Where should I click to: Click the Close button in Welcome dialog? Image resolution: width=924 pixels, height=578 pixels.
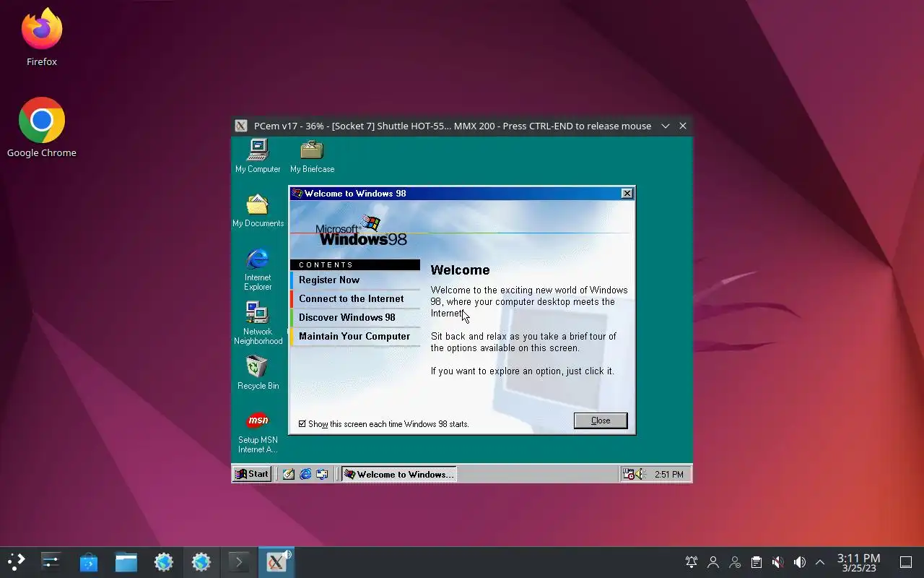601,420
